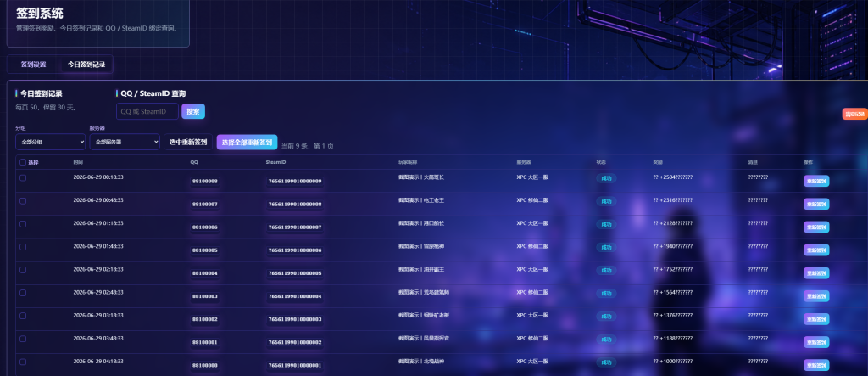868x376 pixels.
Task: Click the SteamID chip 76561199010000002
Action: (295, 343)
